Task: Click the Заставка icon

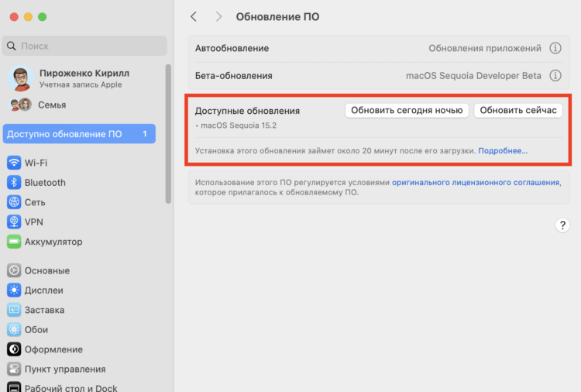Action: (14, 310)
